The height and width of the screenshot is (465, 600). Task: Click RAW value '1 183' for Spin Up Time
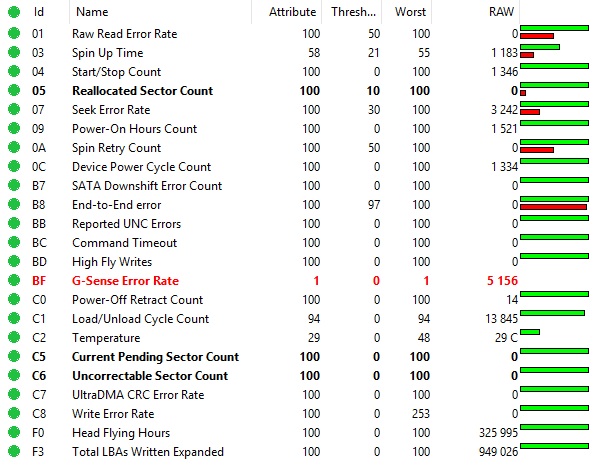[504, 53]
